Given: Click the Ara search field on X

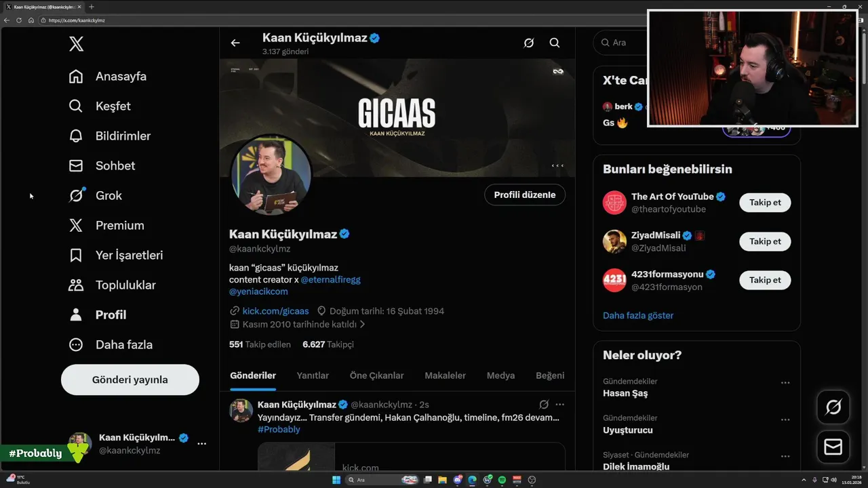Looking at the screenshot, I should [x=620, y=43].
